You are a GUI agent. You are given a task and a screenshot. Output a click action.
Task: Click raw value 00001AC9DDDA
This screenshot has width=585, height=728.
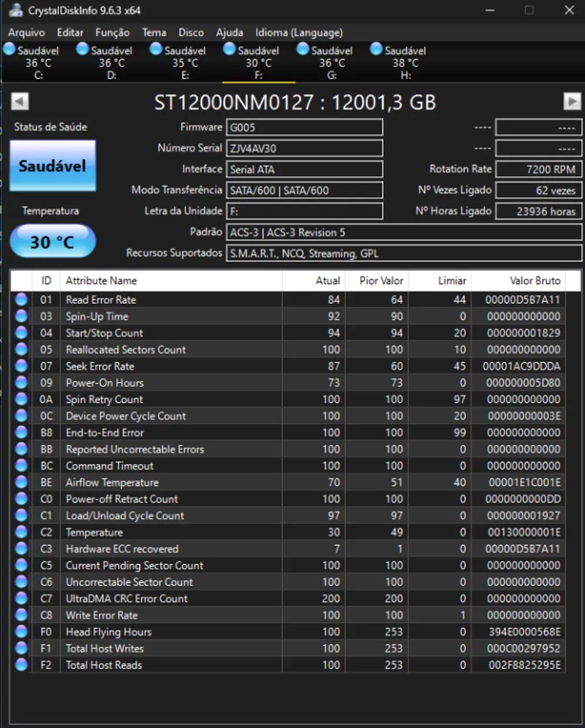tap(521, 366)
